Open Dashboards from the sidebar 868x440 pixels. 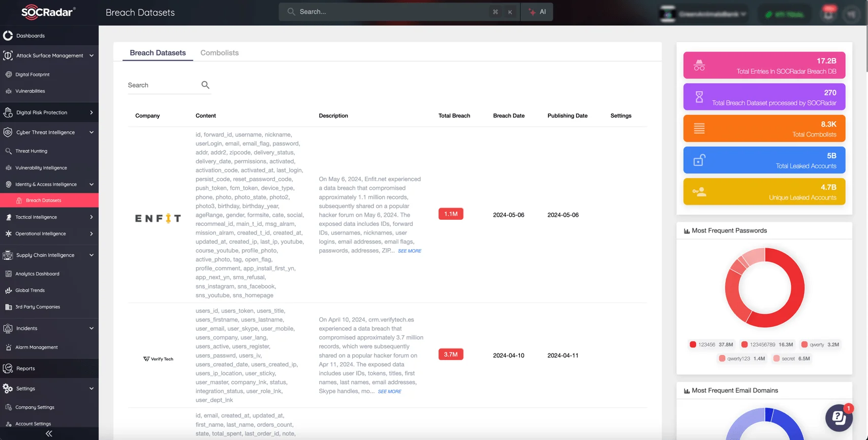[x=30, y=36]
